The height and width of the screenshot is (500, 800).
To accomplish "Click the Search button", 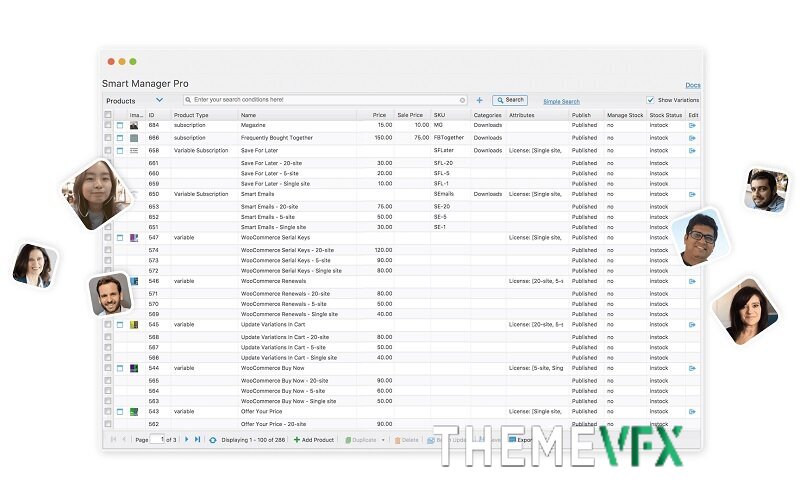I will 510,100.
